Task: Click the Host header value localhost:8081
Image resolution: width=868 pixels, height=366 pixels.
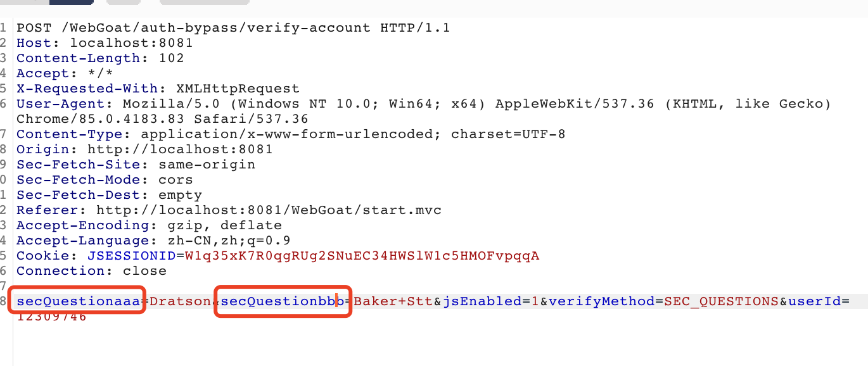Action: [131, 43]
